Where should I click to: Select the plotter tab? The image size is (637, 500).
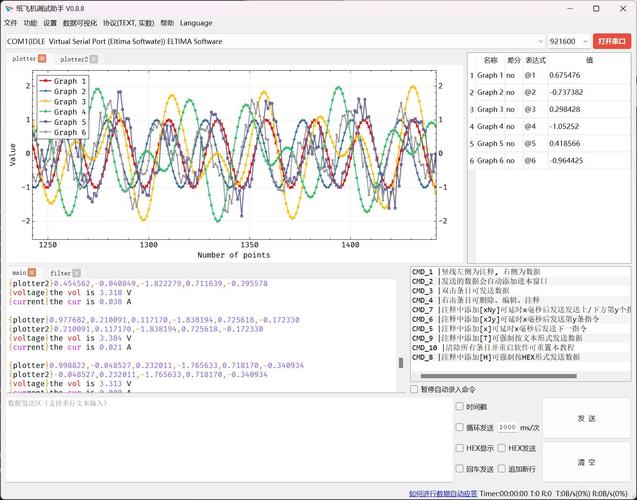click(24, 59)
